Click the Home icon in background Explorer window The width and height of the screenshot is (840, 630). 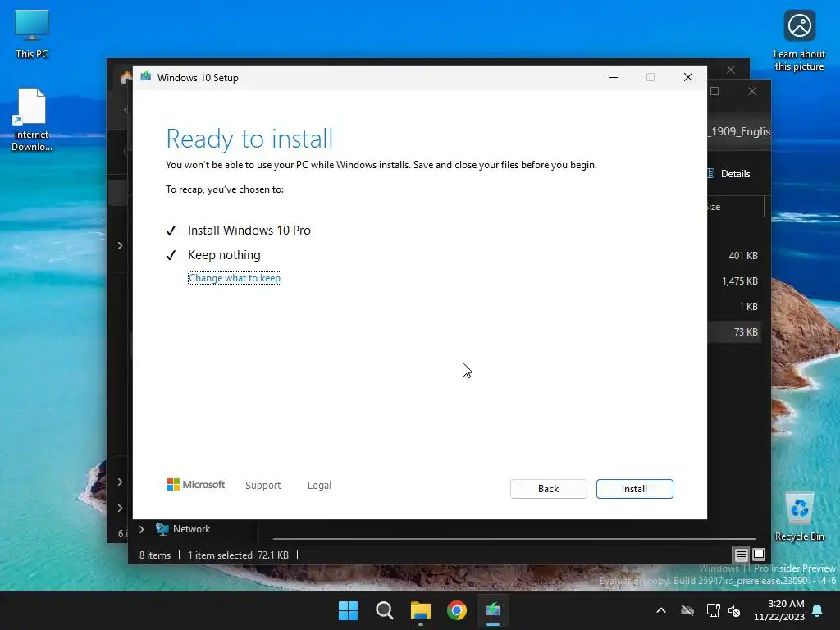126,78
